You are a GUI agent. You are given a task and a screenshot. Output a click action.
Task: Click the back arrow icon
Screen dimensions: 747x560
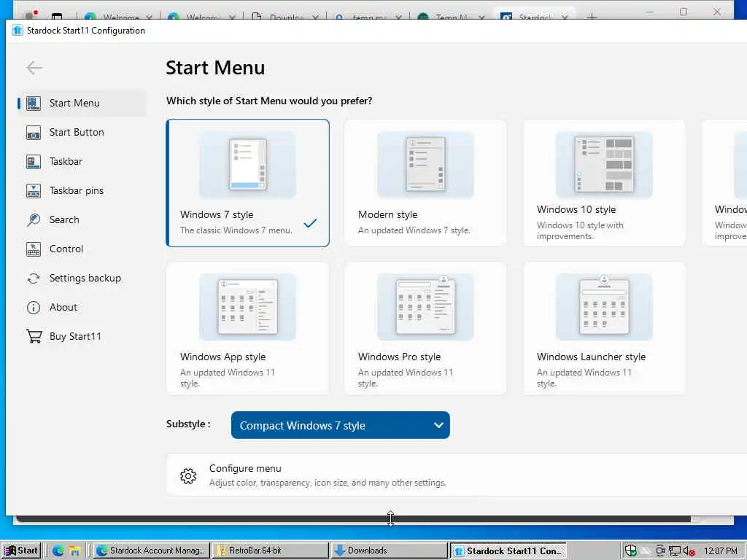pos(34,68)
